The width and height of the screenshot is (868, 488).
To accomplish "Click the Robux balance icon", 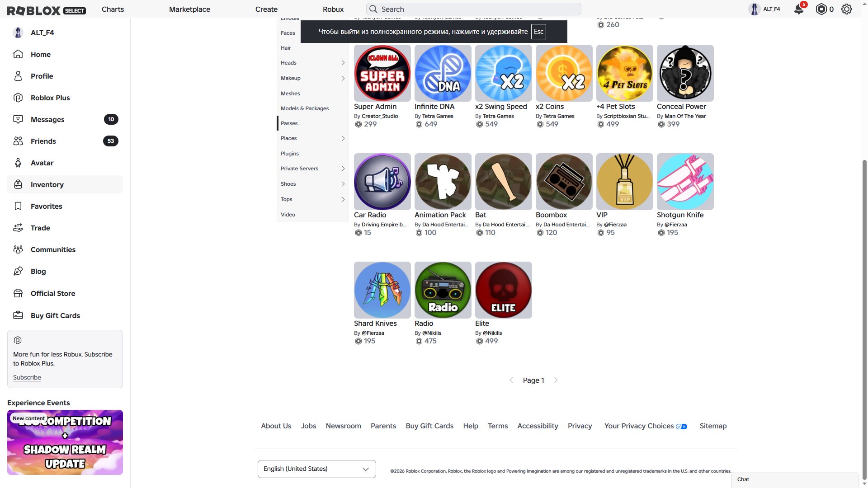I will point(821,9).
